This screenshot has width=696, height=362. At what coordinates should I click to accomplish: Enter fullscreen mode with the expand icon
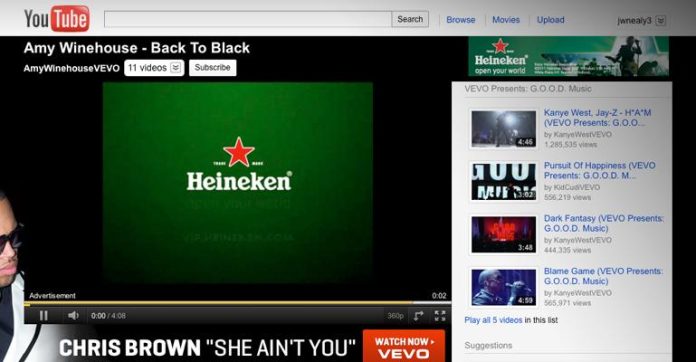click(x=440, y=315)
